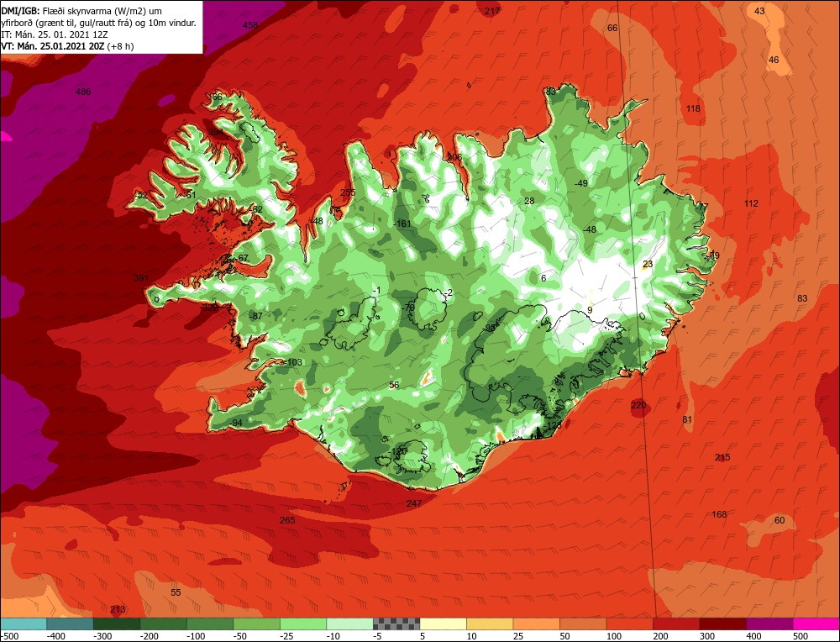Select the '217' value at the top of the map
840x642 pixels.
click(x=491, y=11)
